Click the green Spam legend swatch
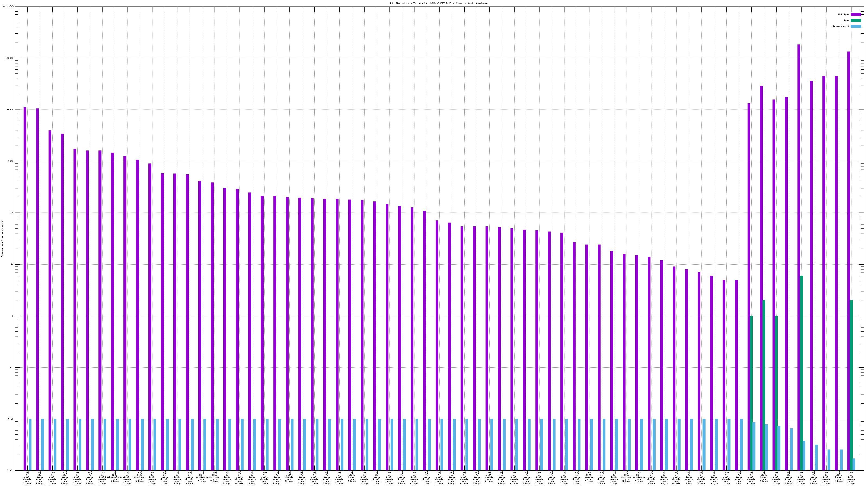868x488 pixels. (856, 21)
